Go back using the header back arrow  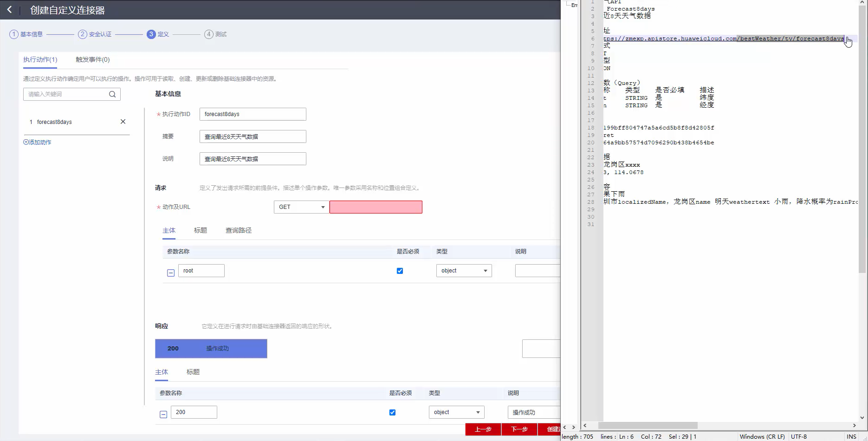coord(9,10)
